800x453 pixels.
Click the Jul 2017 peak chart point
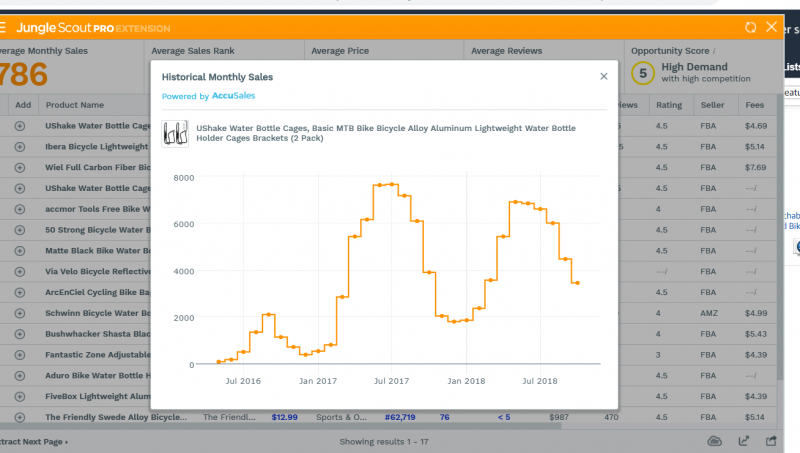coord(392,184)
